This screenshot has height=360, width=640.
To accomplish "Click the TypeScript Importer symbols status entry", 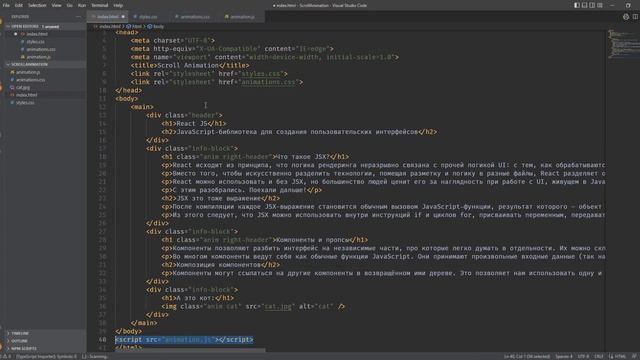I will tap(46, 357).
